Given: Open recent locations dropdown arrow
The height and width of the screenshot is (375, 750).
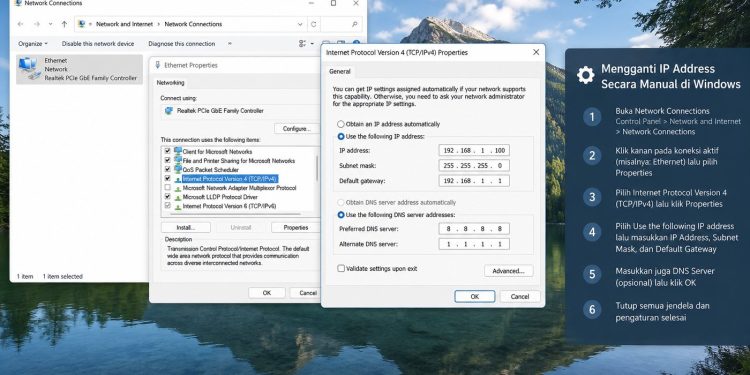Looking at the screenshot, I should [50, 24].
